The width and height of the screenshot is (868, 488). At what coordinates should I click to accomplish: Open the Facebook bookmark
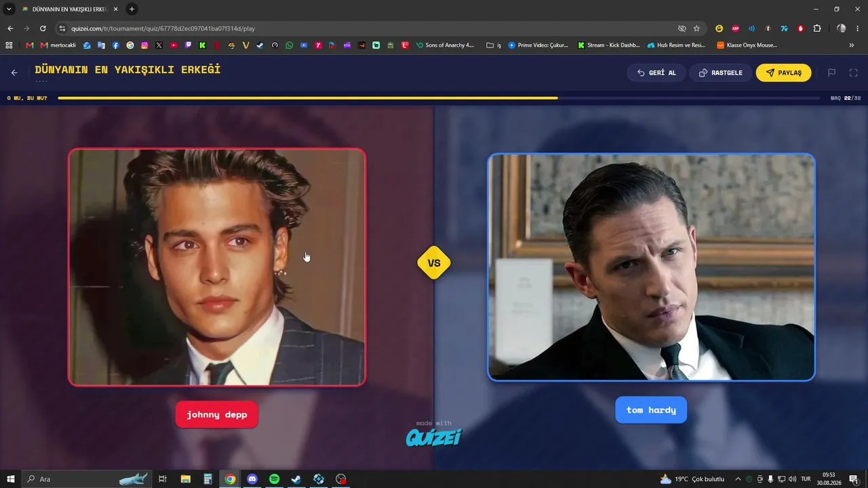click(115, 45)
